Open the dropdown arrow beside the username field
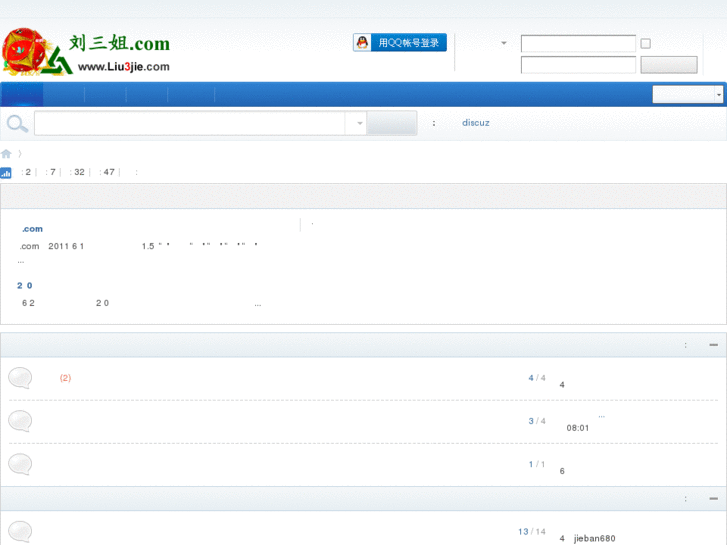This screenshot has height=545, width=727. click(x=504, y=43)
